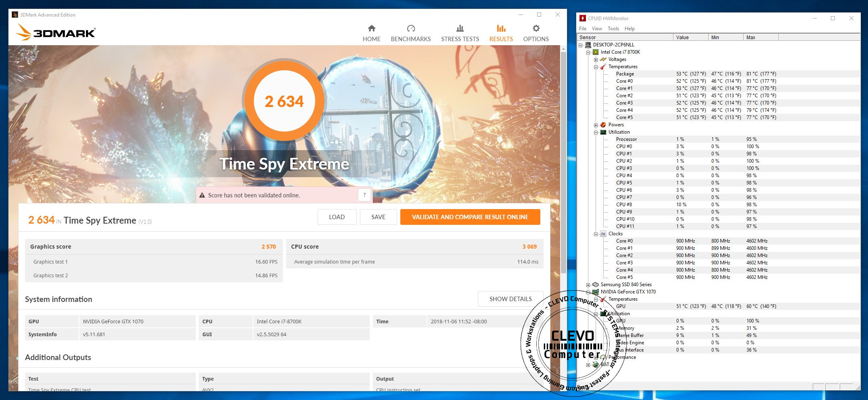Expand the Samsung SSD 840 Series node
Screen dimensions: 868x400
click(588, 285)
